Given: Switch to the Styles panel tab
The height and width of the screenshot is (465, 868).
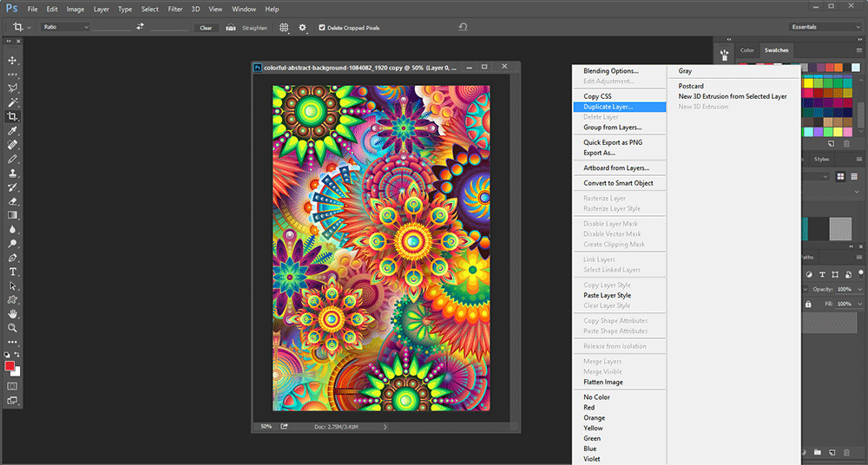Looking at the screenshot, I should 821,160.
